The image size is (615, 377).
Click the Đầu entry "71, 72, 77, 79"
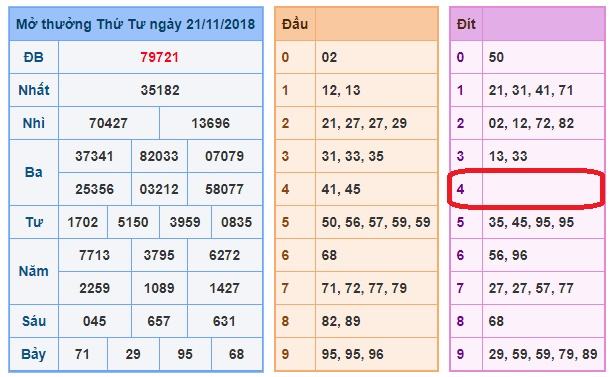pyautogui.click(x=364, y=288)
